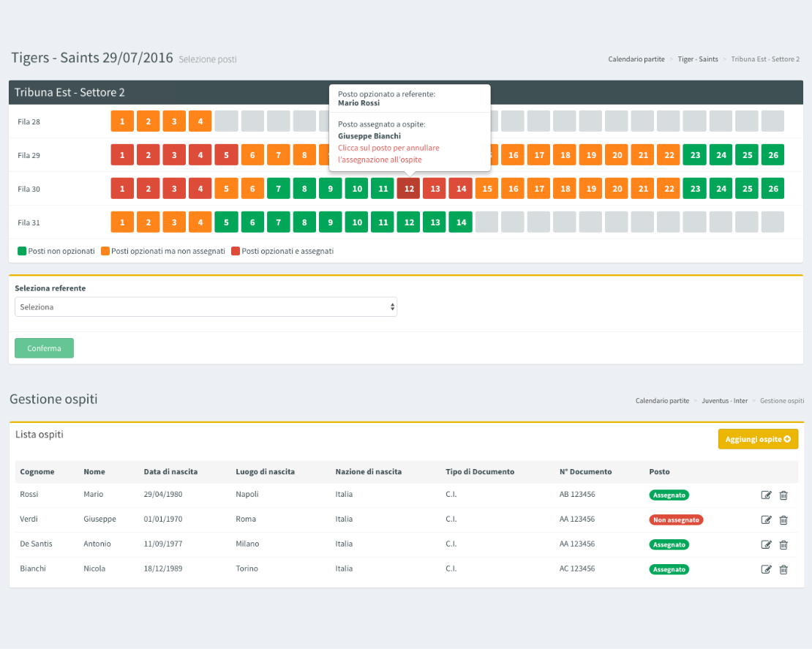812x649 pixels.
Task: Remove De Santis using trash icon
Action: [783, 545]
